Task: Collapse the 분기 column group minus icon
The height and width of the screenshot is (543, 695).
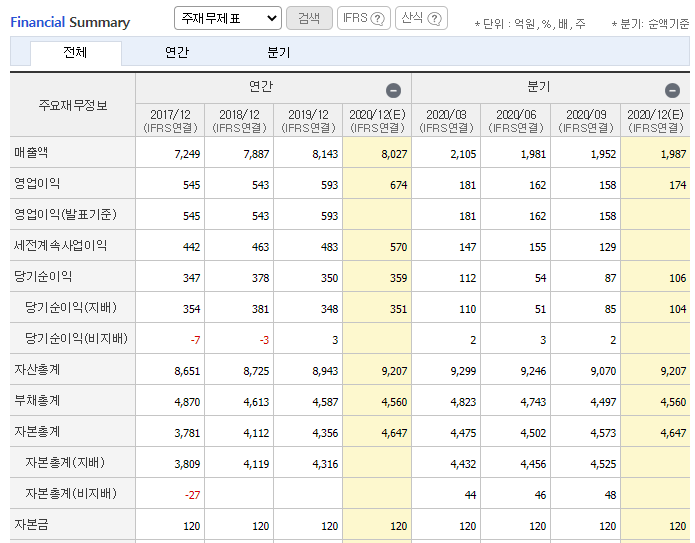Action: pyautogui.click(x=672, y=90)
